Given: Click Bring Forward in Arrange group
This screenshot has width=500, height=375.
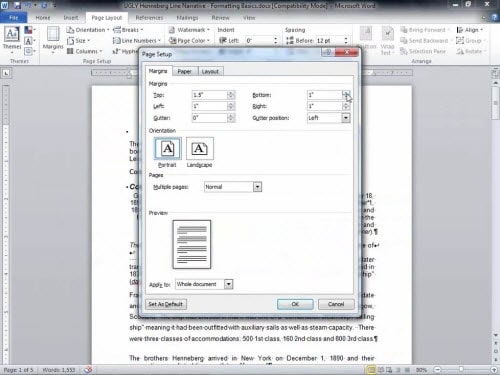Looking at the screenshot, I should coord(424,30).
